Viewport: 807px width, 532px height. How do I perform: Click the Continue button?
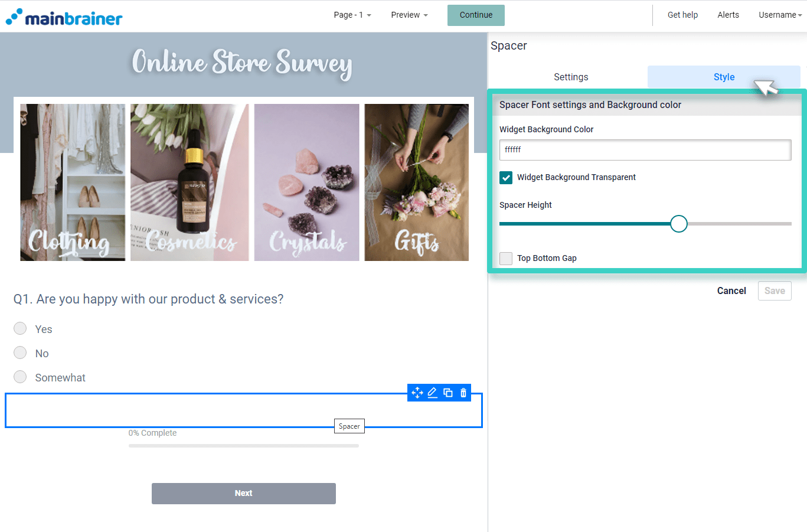[x=476, y=15]
